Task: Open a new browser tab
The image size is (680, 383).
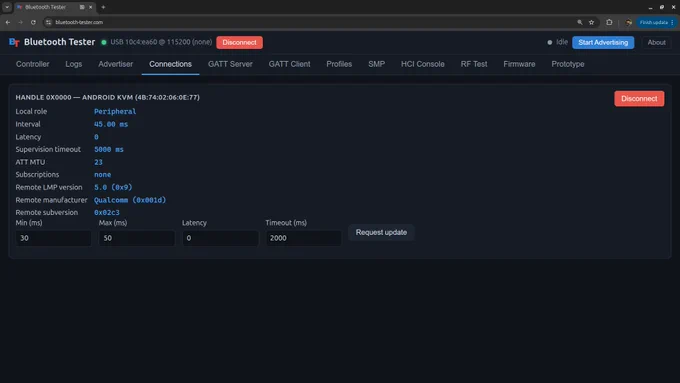Action: 103,7
